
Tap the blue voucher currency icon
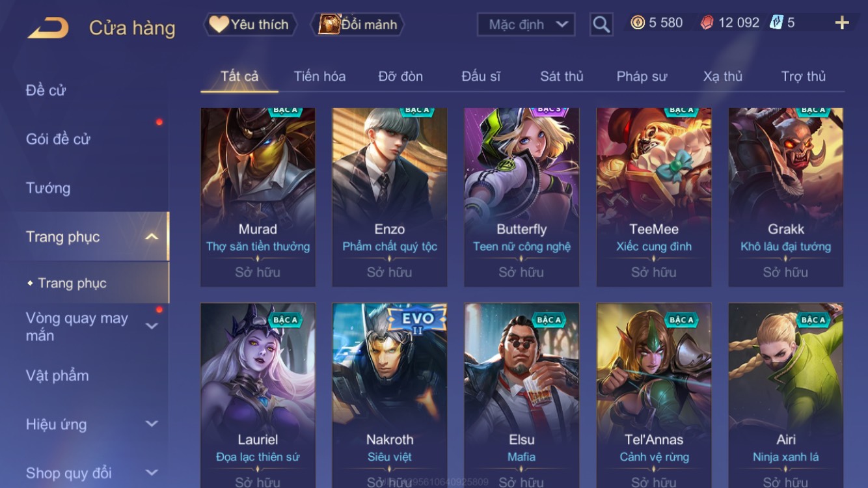776,23
